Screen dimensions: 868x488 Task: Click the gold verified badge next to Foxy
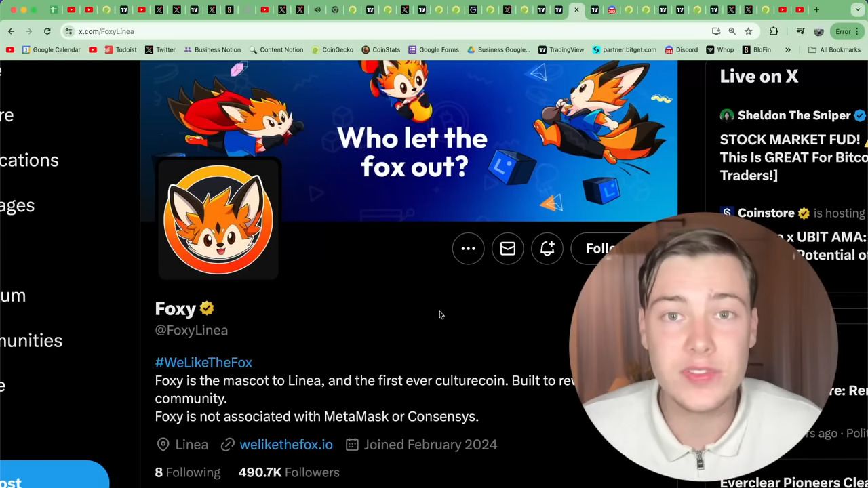(207, 308)
